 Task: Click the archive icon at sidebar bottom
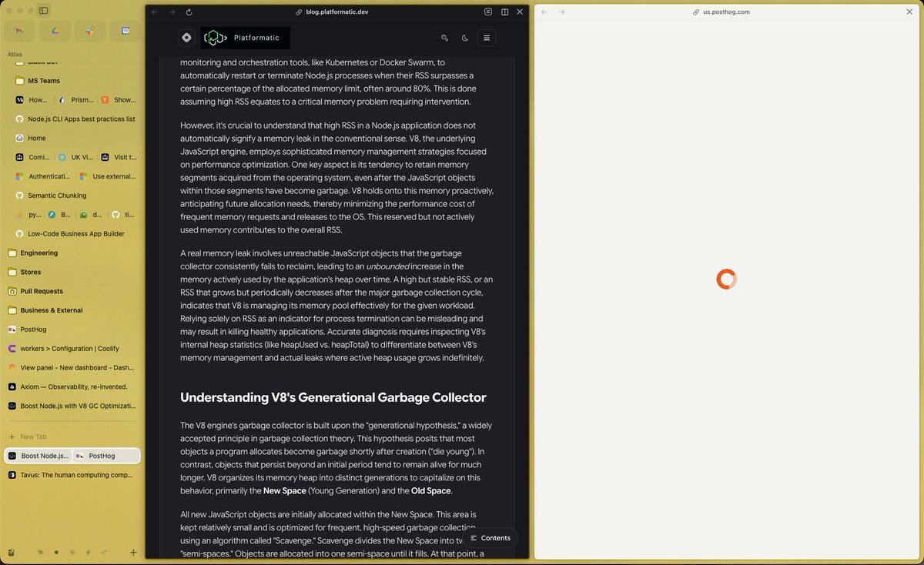12,553
